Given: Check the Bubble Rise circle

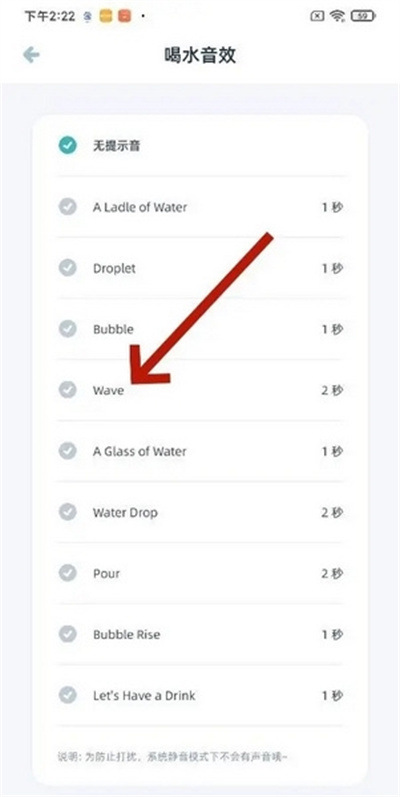Looking at the screenshot, I should (x=67, y=634).
